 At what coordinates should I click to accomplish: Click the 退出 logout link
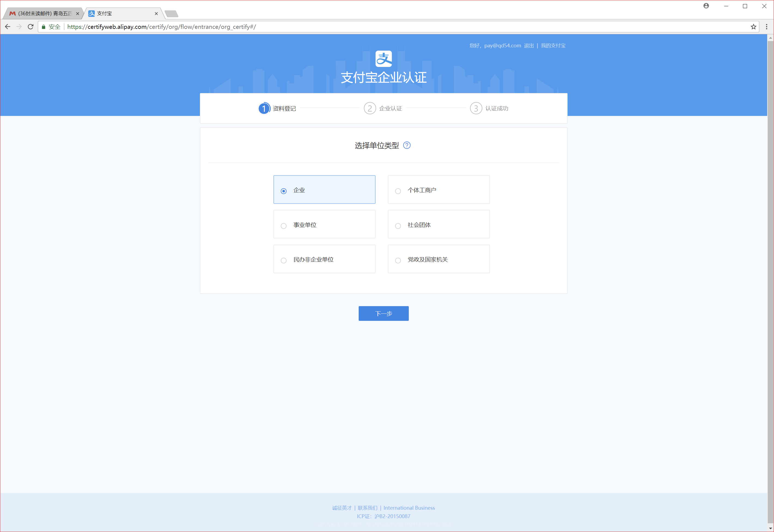tap(529, 46)
